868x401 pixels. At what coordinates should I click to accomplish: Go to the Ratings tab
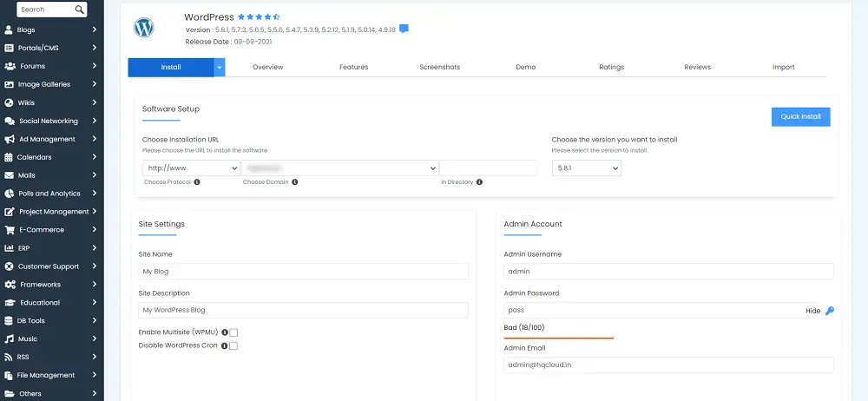coord(612,67)
